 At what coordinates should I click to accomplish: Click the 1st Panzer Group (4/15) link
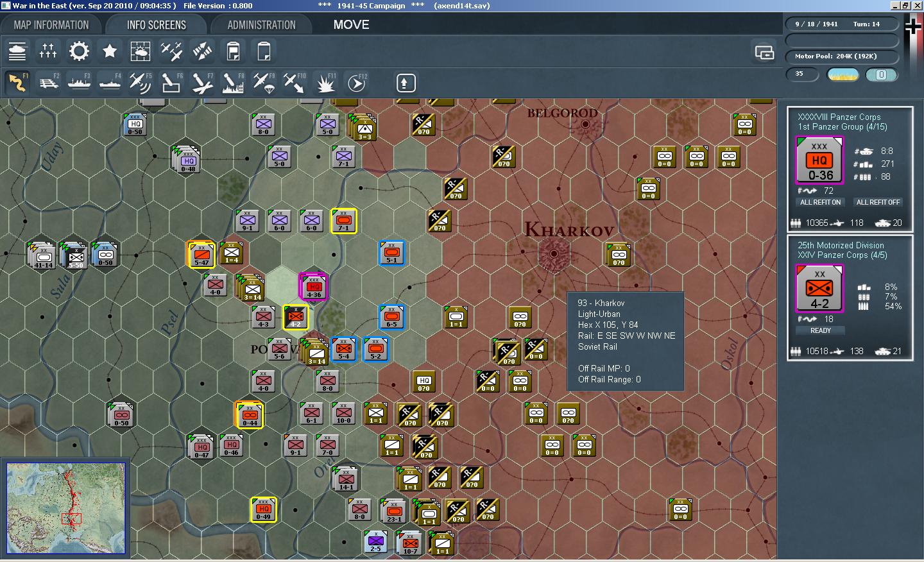tap(842, 126)
